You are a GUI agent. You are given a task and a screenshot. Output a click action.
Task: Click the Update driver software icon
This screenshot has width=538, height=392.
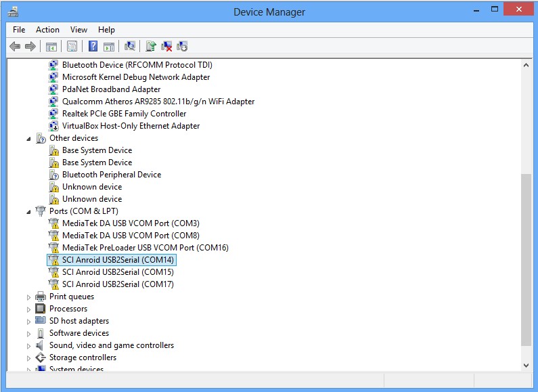pyautogui.click(x=151, y=46)
